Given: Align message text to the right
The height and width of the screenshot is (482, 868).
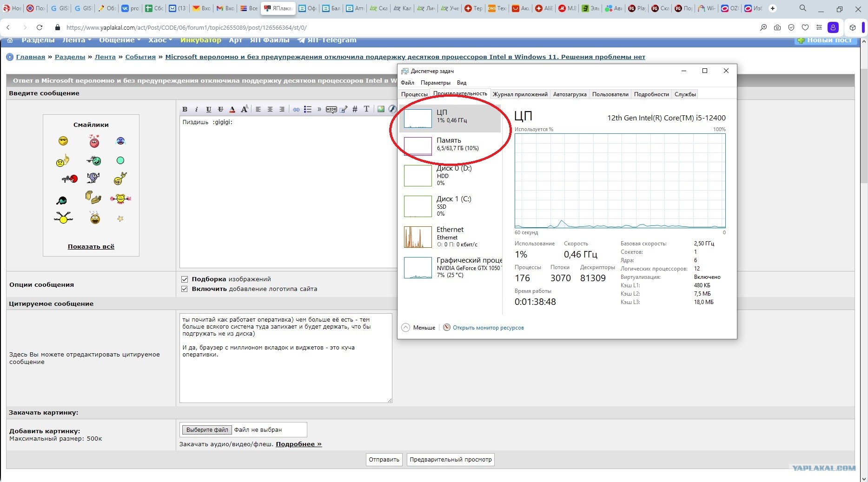Looking at the screenshot, I should 282,109.
